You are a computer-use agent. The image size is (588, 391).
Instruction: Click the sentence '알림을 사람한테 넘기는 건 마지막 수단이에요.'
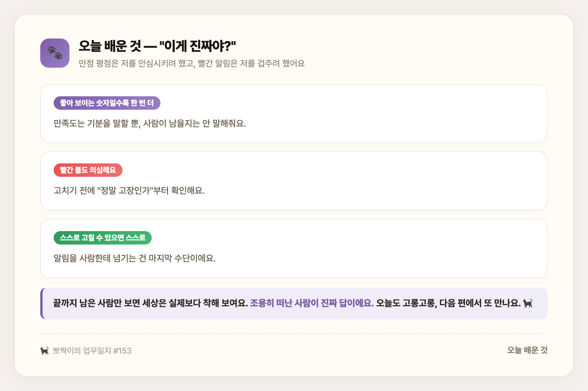[x=134, y=258]
